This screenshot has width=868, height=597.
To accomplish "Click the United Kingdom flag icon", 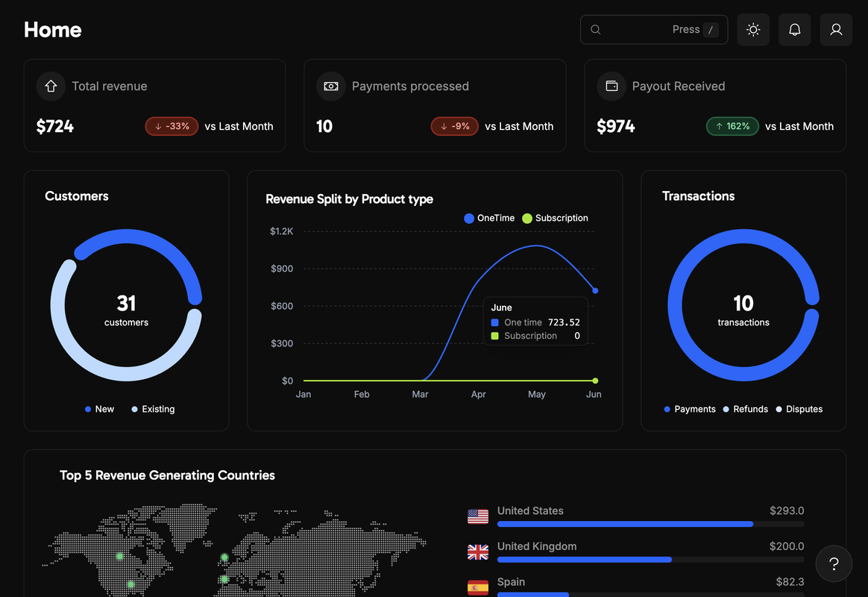I will coord(478,552).
